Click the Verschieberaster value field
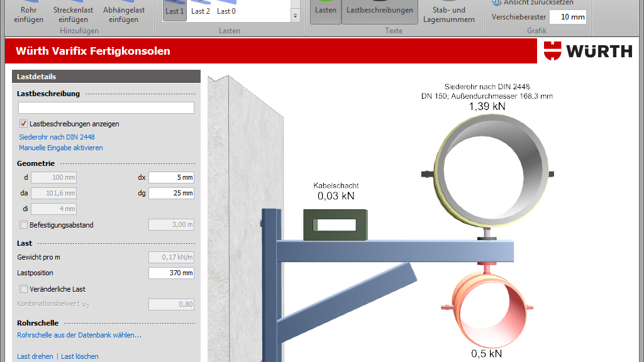This screenshot has width=644, height=362. [x=568, y=17]
